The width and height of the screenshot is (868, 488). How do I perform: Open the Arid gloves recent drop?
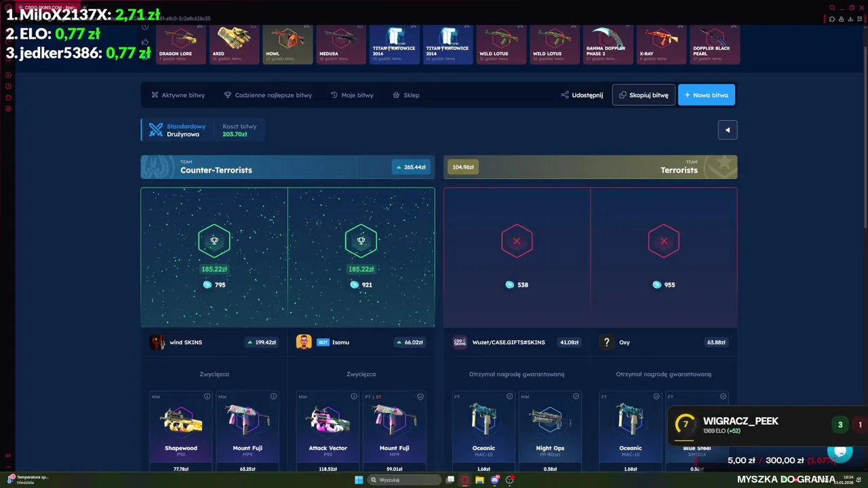(234, 45)
